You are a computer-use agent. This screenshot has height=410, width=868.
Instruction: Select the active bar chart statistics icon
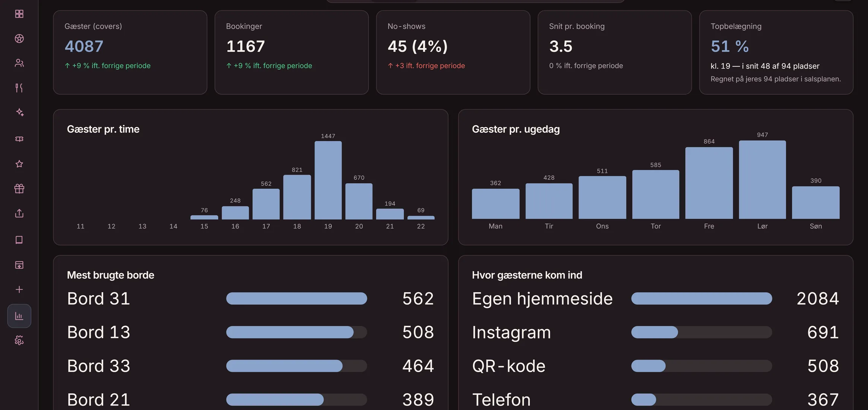tap(19, 316)
